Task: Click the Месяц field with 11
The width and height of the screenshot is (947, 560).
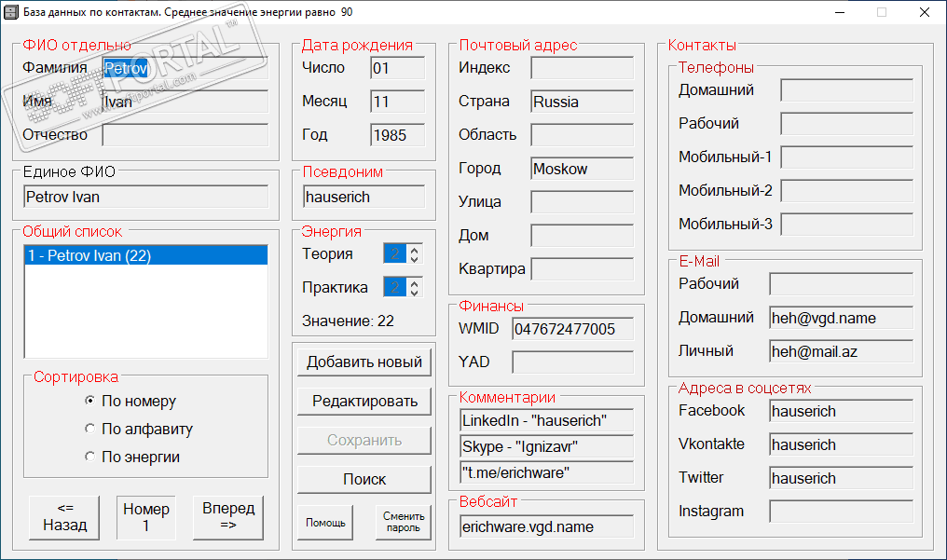Action: coord(397,102)
